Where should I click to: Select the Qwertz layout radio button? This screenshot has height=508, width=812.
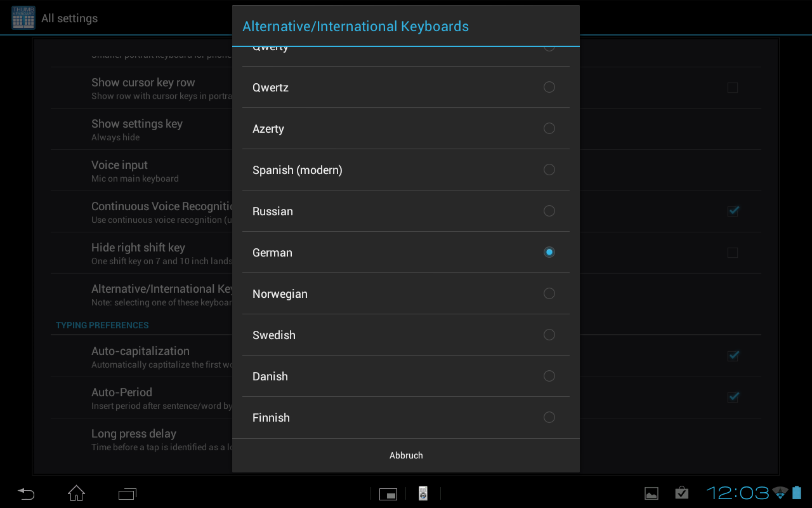(548, 87)
